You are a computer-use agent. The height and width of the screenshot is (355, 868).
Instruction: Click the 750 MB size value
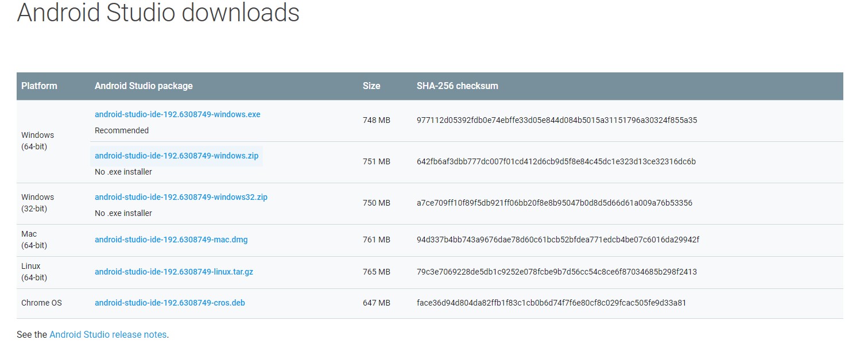pos(377,203)
